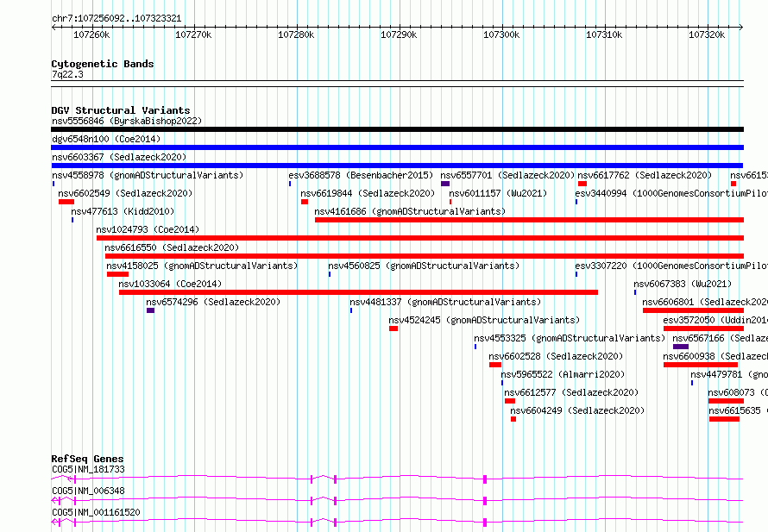Open variant nsv6067383 (Wu2021)

point(683,284)
